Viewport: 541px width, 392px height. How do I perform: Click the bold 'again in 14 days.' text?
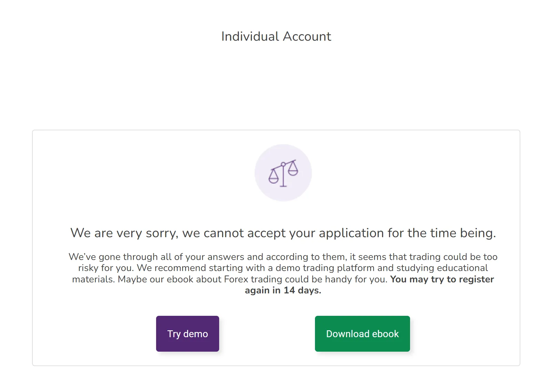tap(283, 290)
